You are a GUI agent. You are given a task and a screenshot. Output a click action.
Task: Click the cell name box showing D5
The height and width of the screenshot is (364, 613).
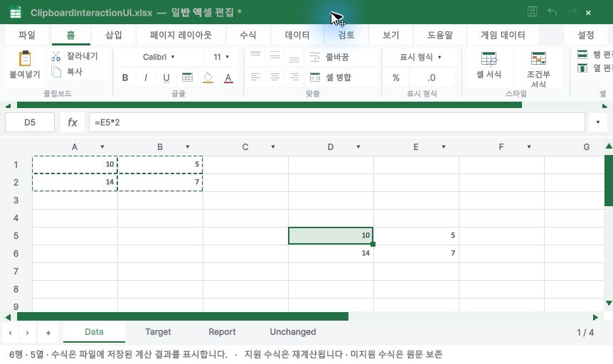[x=30, y=122]
